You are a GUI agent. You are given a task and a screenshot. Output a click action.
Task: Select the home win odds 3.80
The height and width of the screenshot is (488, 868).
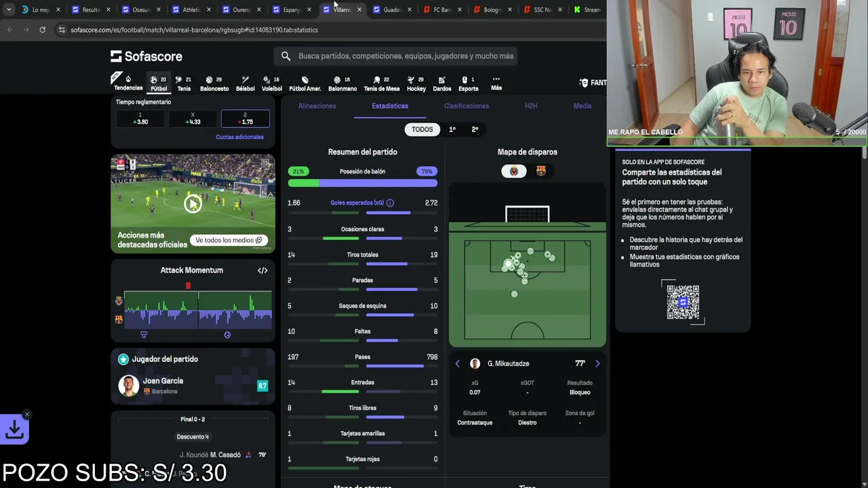tap(140, 119)
